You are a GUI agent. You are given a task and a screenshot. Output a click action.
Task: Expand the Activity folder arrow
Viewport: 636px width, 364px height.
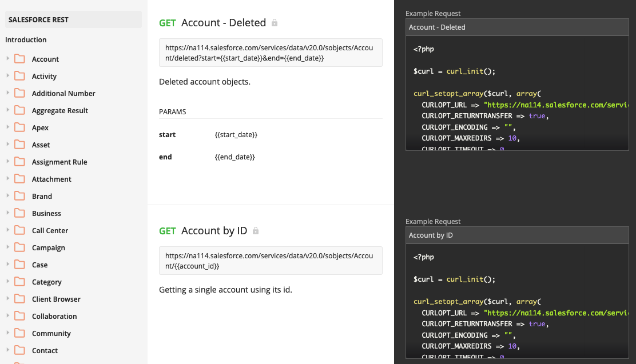click(7, 75)
